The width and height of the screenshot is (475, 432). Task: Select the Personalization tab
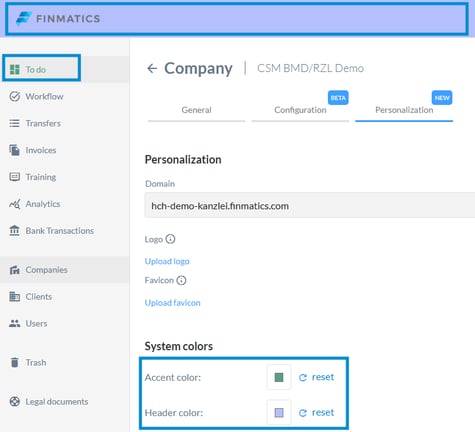(404, 110)
